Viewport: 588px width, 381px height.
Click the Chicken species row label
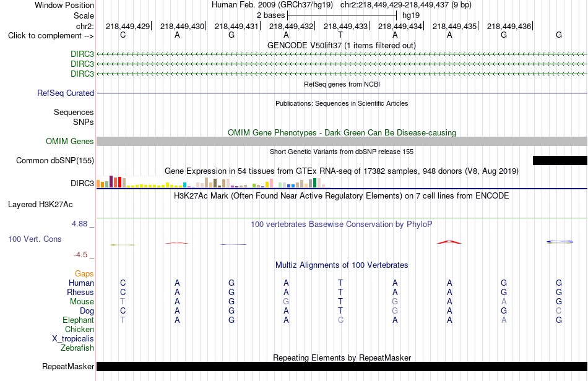79,329
